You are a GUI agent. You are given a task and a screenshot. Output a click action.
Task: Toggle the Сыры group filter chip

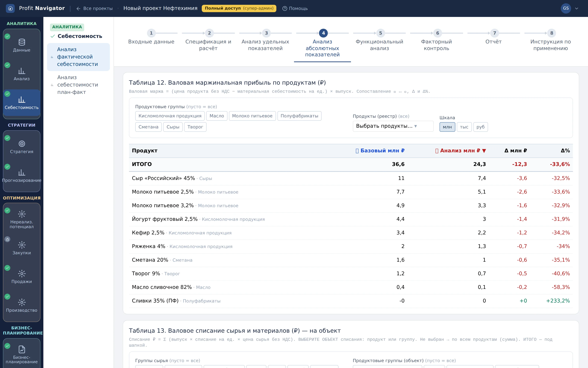click(x=173, y=127)
